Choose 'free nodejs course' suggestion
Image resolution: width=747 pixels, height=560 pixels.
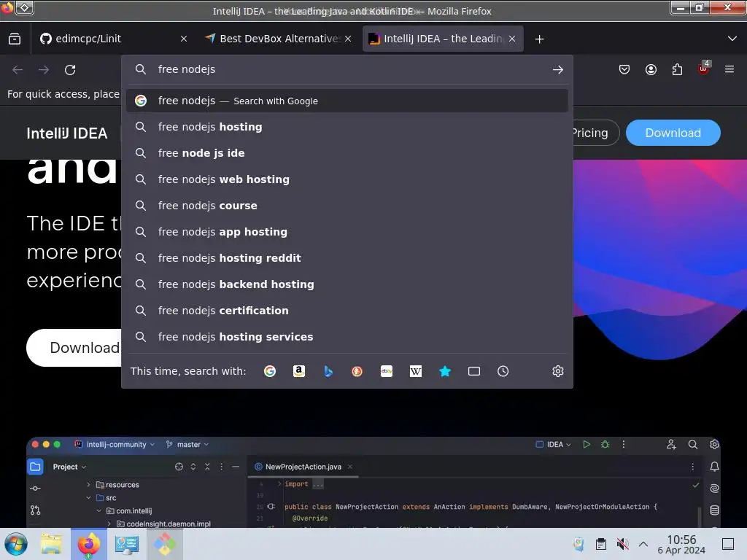[x=347, y=205]
